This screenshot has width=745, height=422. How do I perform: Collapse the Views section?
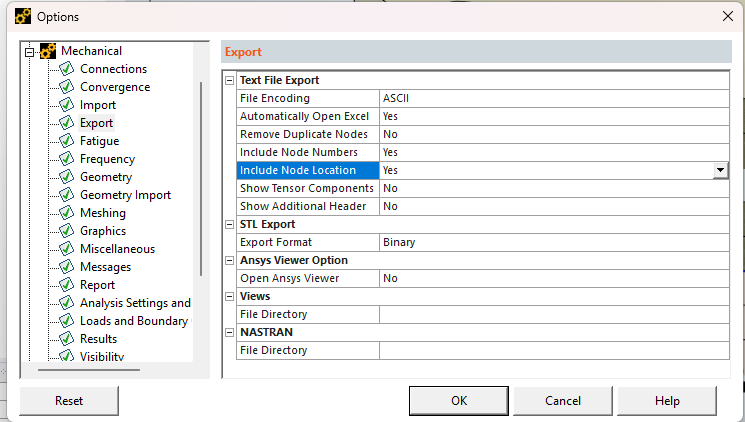point(229,297)
